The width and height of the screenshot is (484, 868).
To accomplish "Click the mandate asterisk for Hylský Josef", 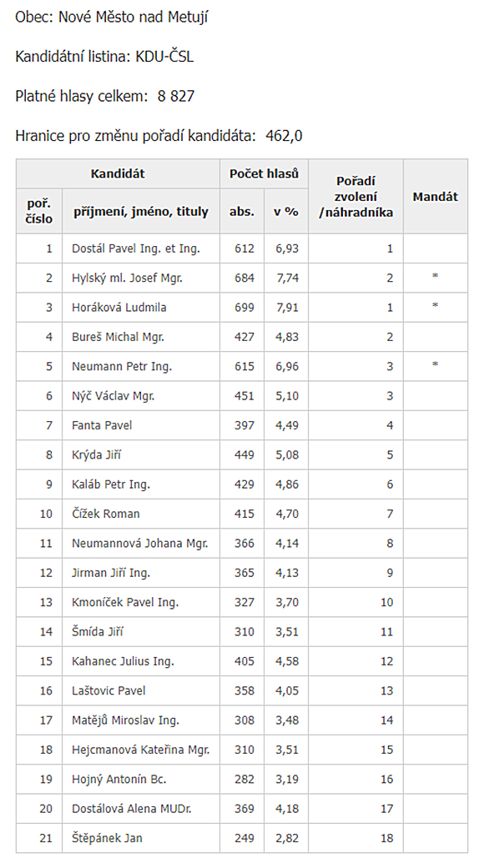I will (x=436, y=276).
